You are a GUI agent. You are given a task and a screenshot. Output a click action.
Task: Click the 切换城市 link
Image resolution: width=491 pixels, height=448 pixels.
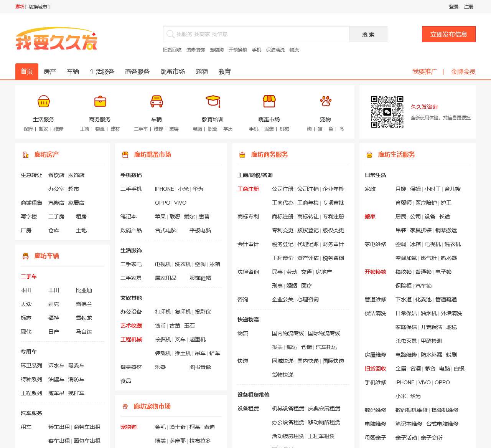[38, 7]
